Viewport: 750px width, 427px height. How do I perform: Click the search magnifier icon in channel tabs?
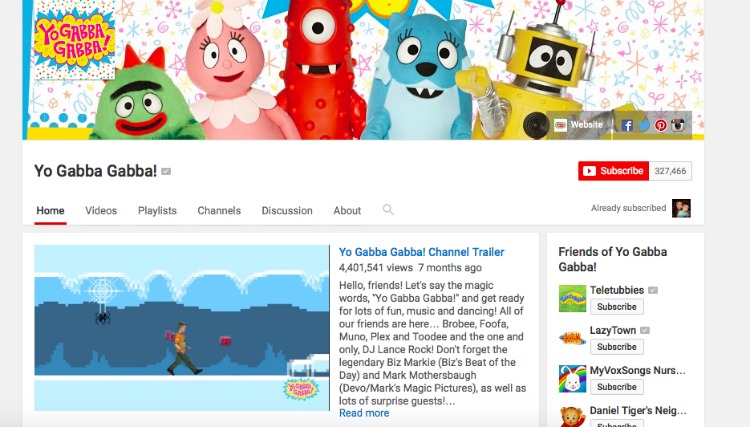click(388, 210)
